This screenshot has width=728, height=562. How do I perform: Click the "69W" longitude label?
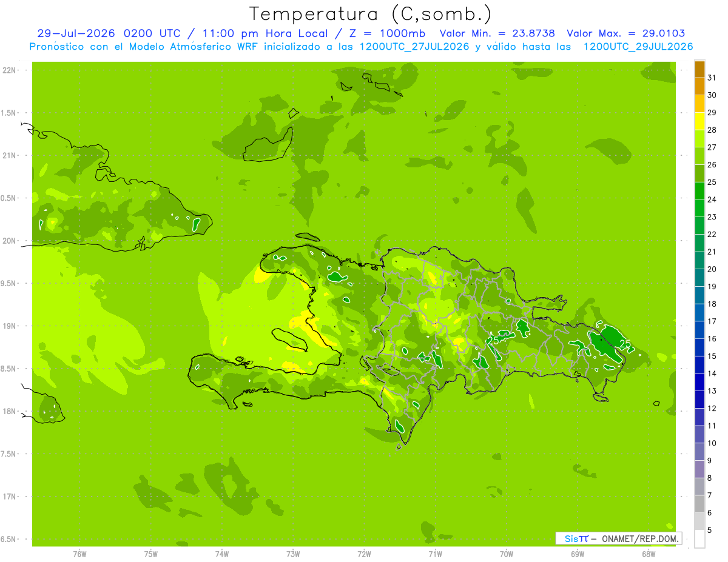pos(578,554)
